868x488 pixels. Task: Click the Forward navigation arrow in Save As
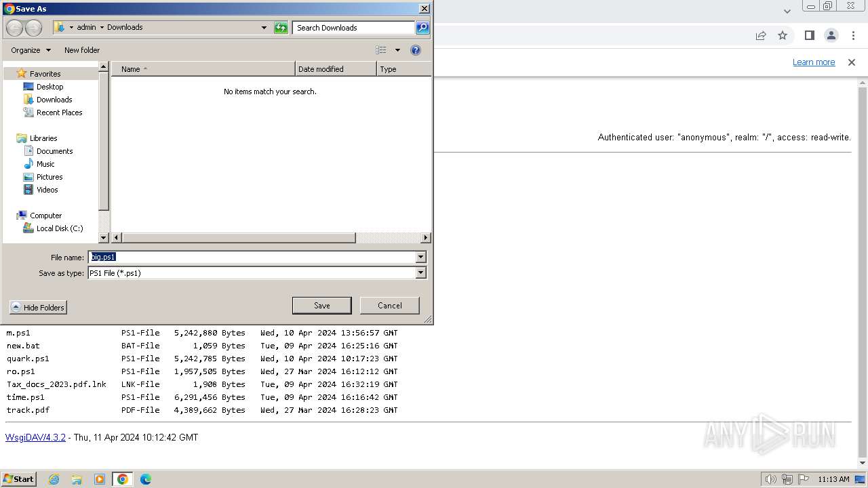(x=33, y=28)
